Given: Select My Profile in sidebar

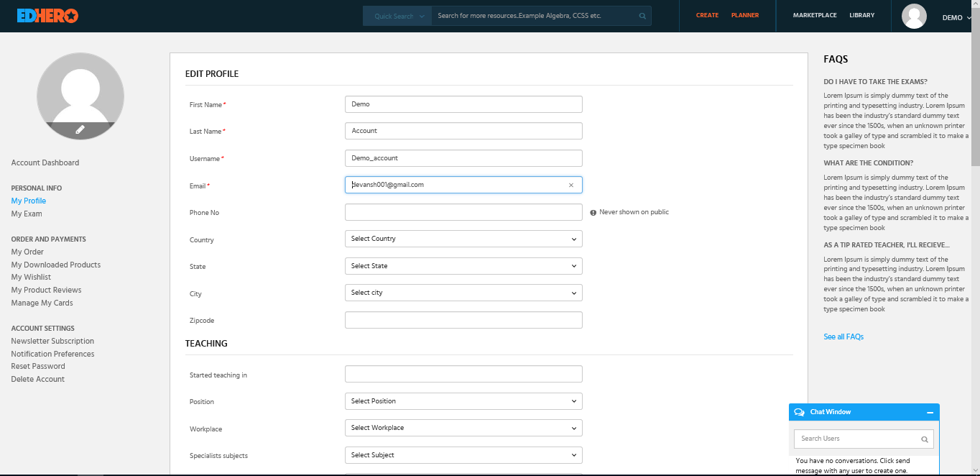Looking at the screenshot, I should 29,201.
